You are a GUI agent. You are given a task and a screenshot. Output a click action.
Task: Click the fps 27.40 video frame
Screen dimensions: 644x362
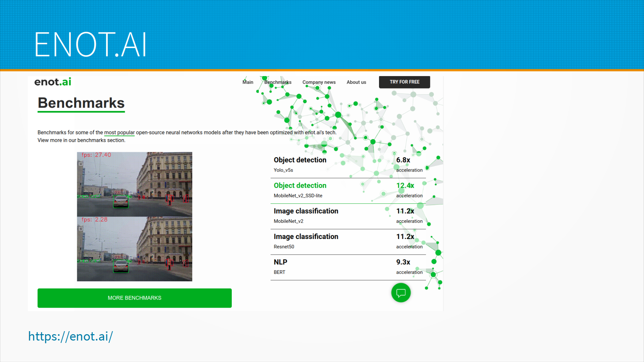135,184
